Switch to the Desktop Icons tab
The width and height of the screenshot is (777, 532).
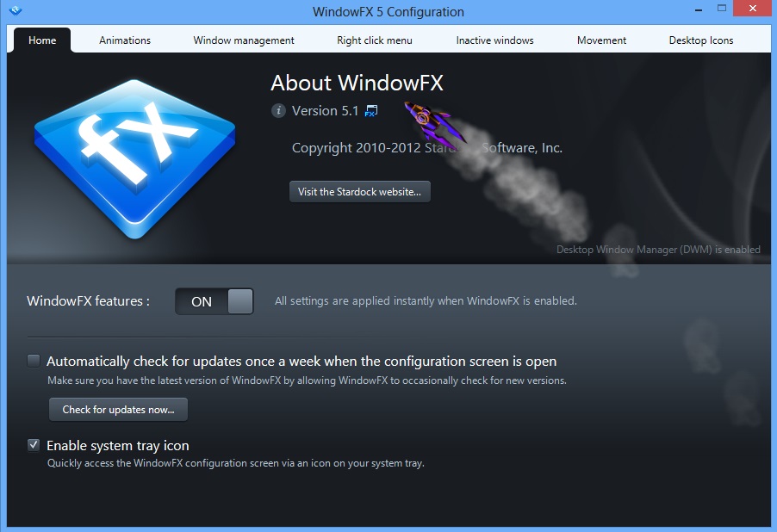pyautogui.click(x=700, y=40)
